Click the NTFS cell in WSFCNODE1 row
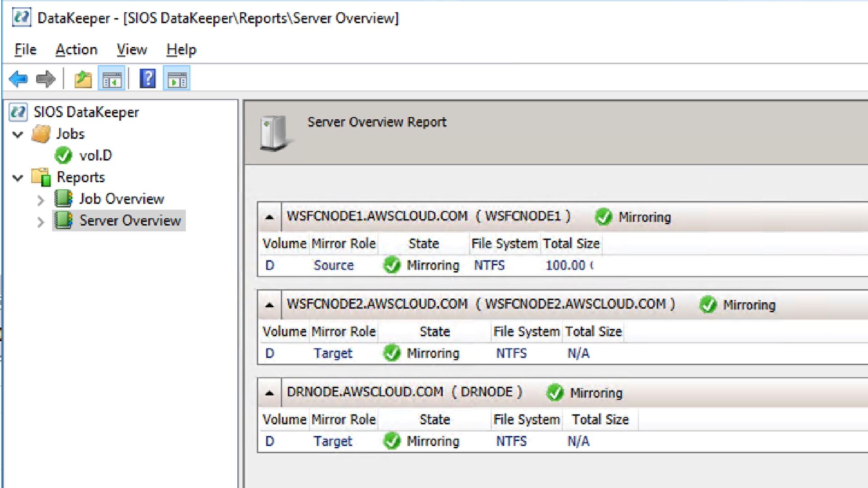Screen dimensions: 868x488 coord(489,265)
